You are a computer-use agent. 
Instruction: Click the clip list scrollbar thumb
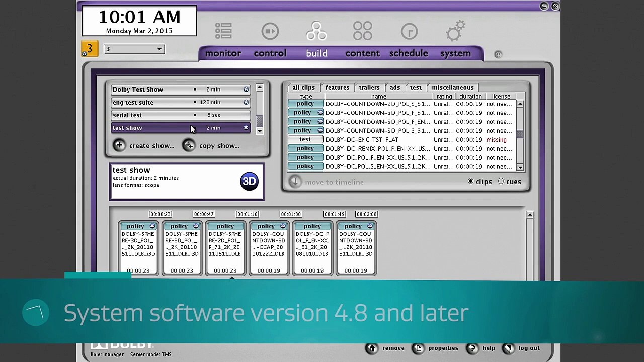point(520,134)
